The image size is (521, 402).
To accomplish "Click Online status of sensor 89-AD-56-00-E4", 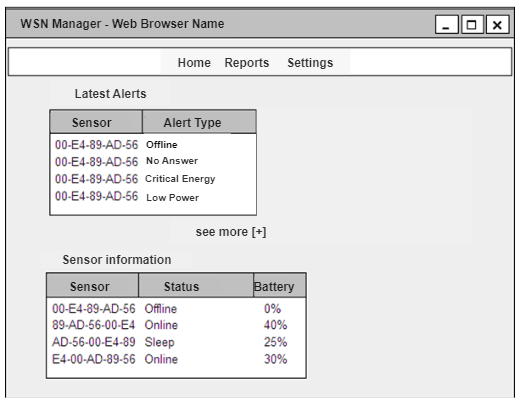I will [161, 325].
